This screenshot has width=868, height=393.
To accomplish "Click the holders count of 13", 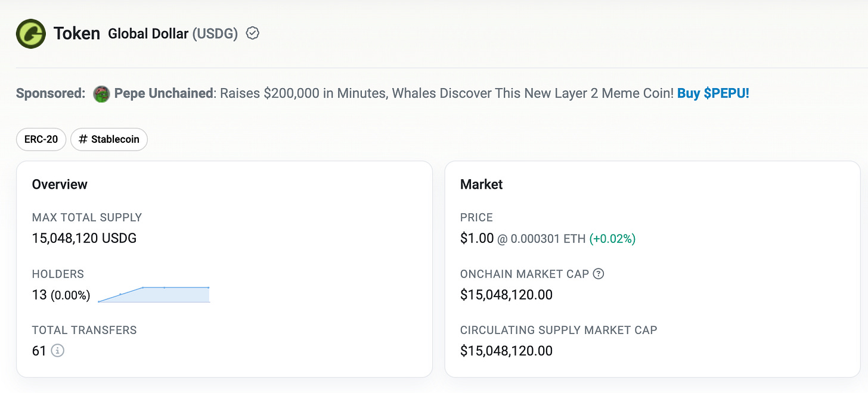I will [x=39, y=295].
